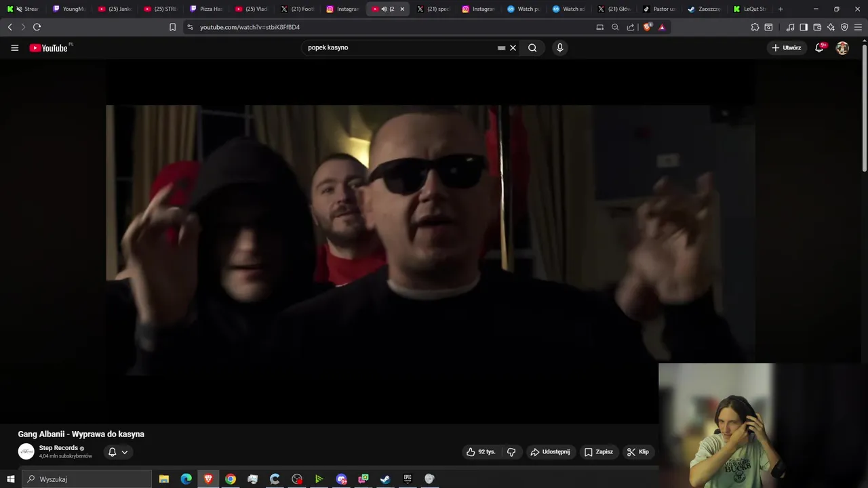Open the on-screen keyboard icon in search box
868x488 pixels.
pos(501,48)
